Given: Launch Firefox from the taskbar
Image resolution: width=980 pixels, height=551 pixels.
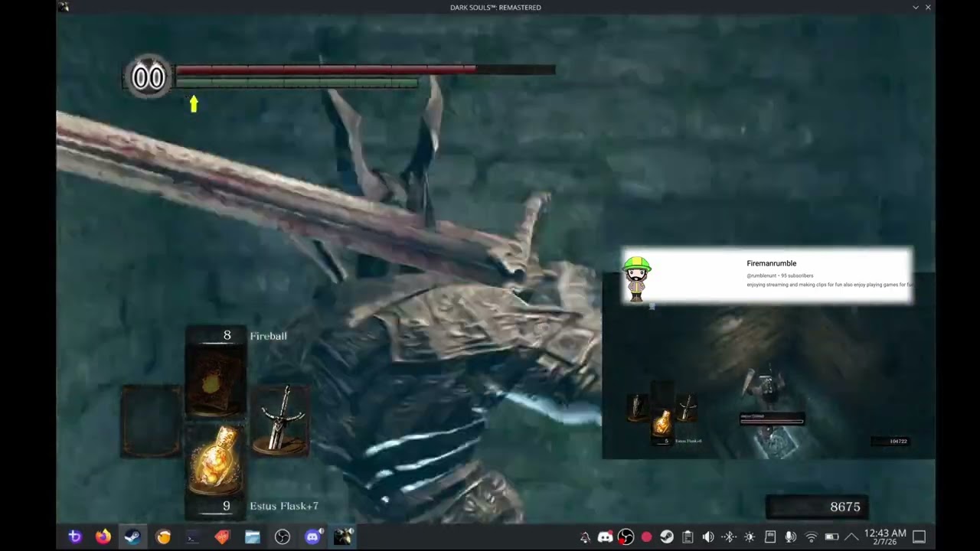Looking at the screenshot, I should [x=103, y=536].
